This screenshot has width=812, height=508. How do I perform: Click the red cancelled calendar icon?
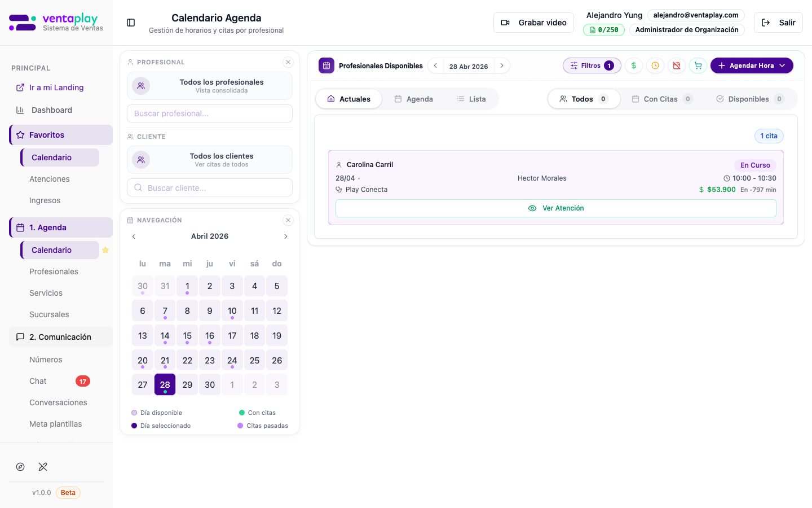(x=677, y=65)
